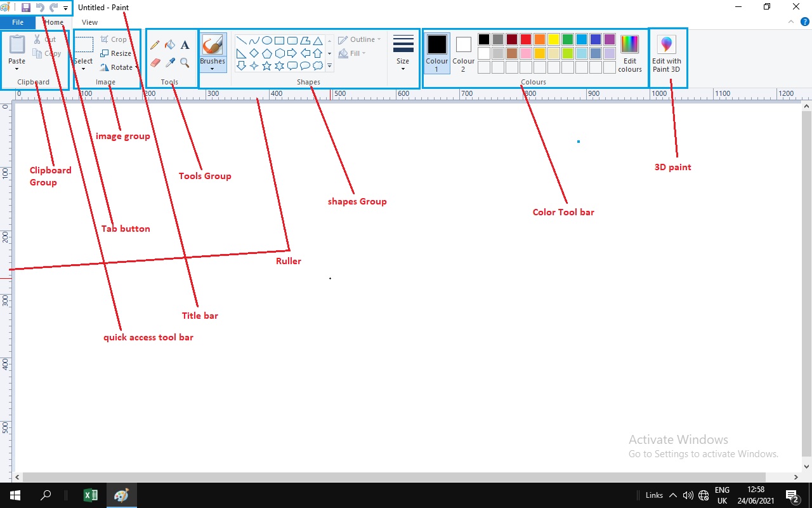
Task: Open Paint Help question mark icon
Action: click(804, 22)
